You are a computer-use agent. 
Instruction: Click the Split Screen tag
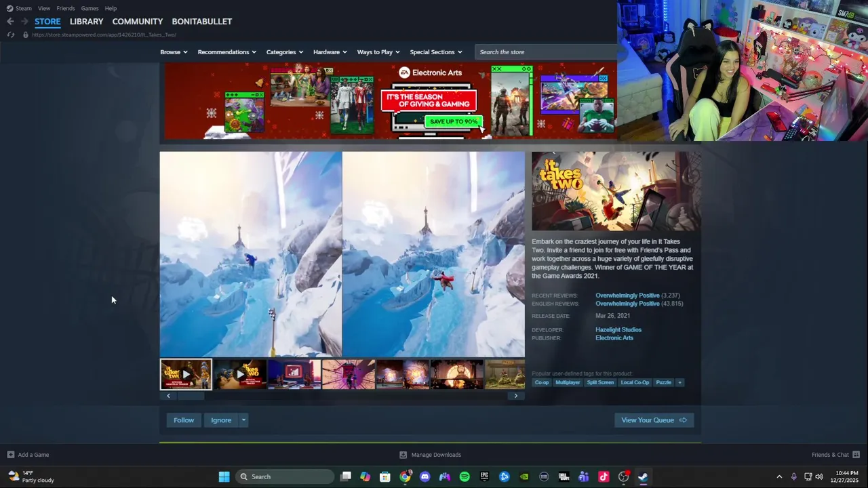click(x=600, y=382)
